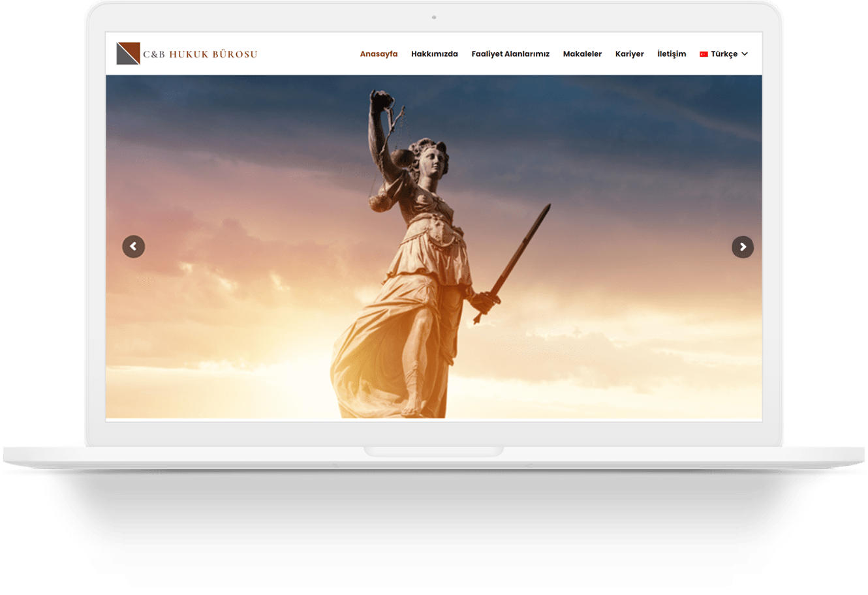
Task: Open the Hakkımızda page
Action: (x=434, y=54)
